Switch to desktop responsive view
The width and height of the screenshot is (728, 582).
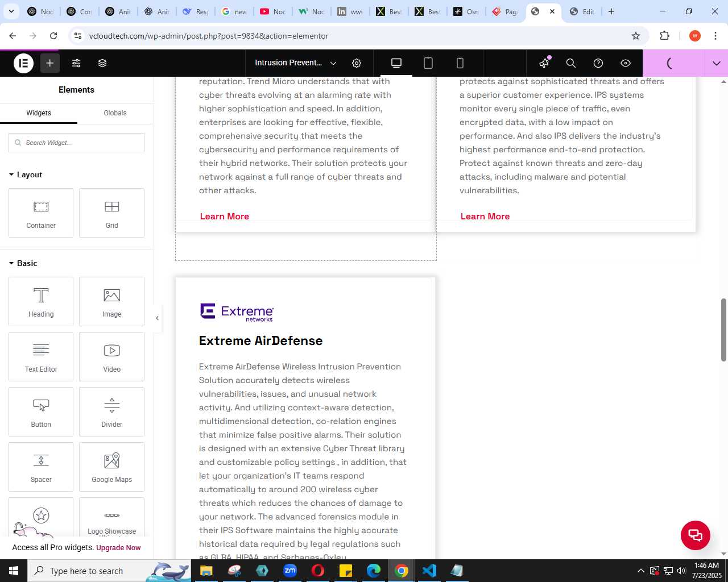coord(396,63)
